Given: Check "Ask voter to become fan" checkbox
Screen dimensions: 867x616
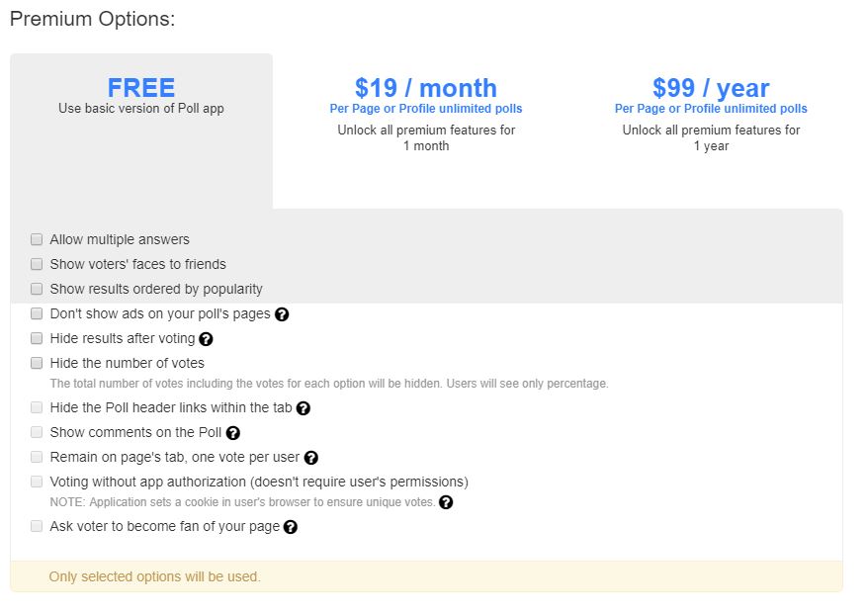Looking at the screenshot, I should click(x=37, y=526).
